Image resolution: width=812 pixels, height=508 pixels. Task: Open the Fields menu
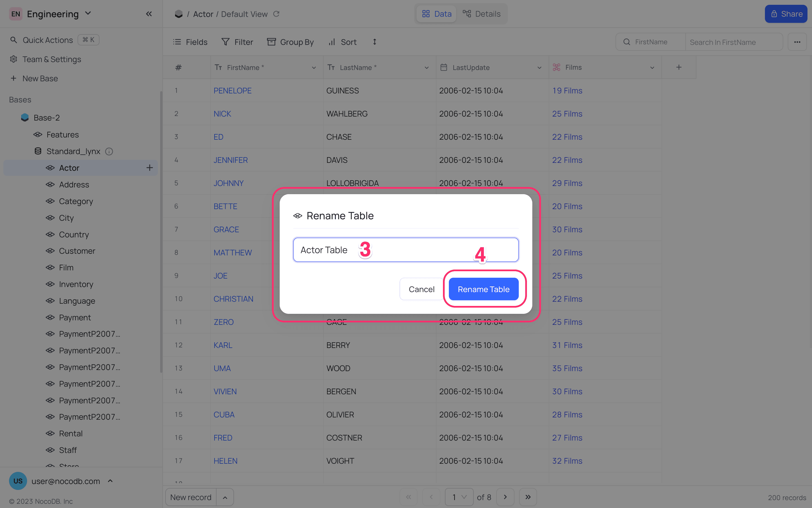[190, 42]
